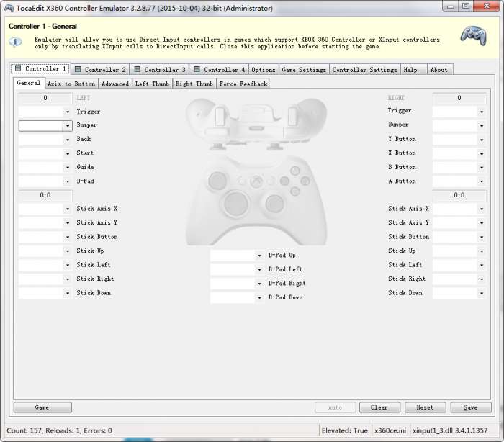Viewport: 504px width, 442px height.
Task: Click the Reset button
Action: point(425,407)
